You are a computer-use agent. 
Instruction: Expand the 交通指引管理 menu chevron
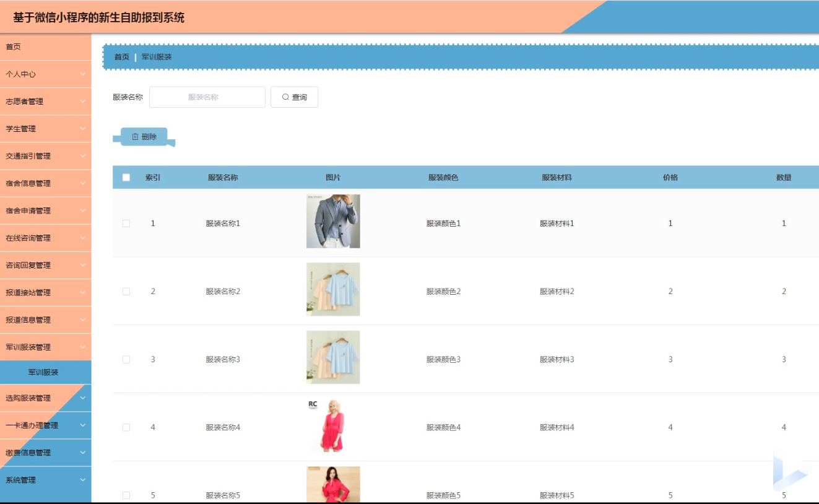[83, 156]
